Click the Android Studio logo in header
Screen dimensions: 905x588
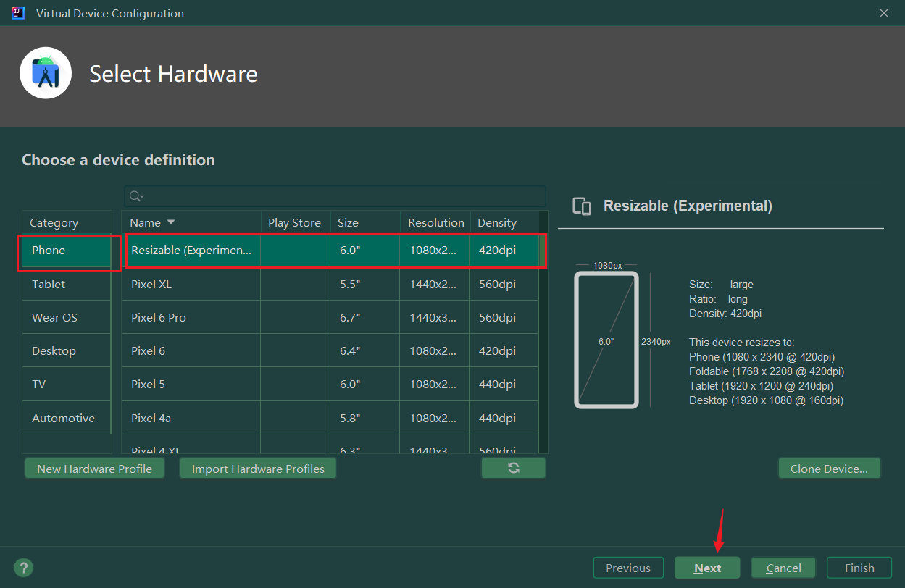point(46,73)
